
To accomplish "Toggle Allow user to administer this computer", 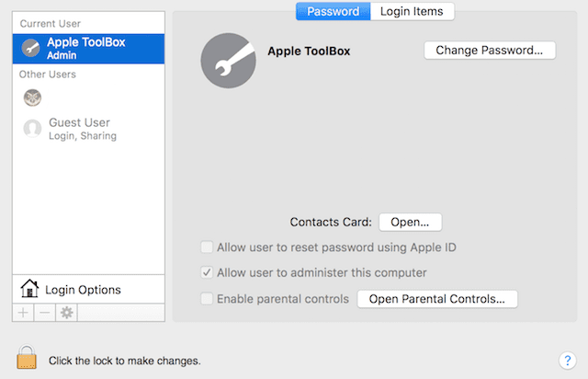I will tap(207, 272).
